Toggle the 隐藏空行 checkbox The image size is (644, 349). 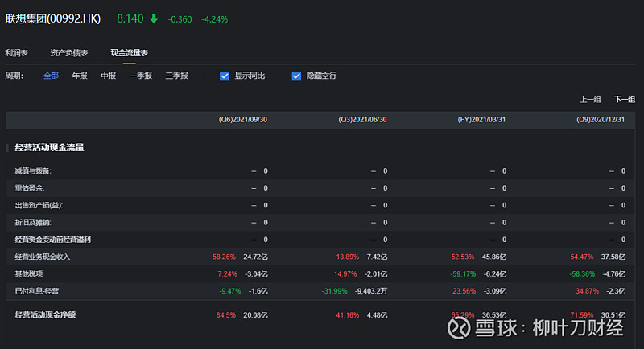[x=296, y=76]
